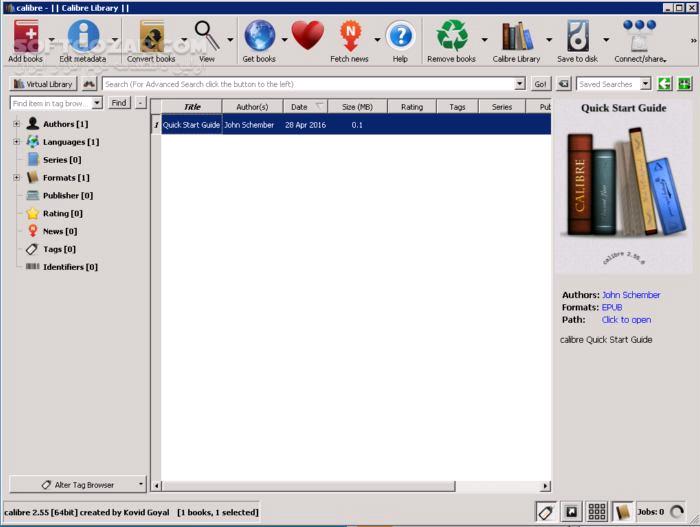Open the Edit metadata icon
The height and width of the screenshot is (527, 700).
tap(83, 41)
